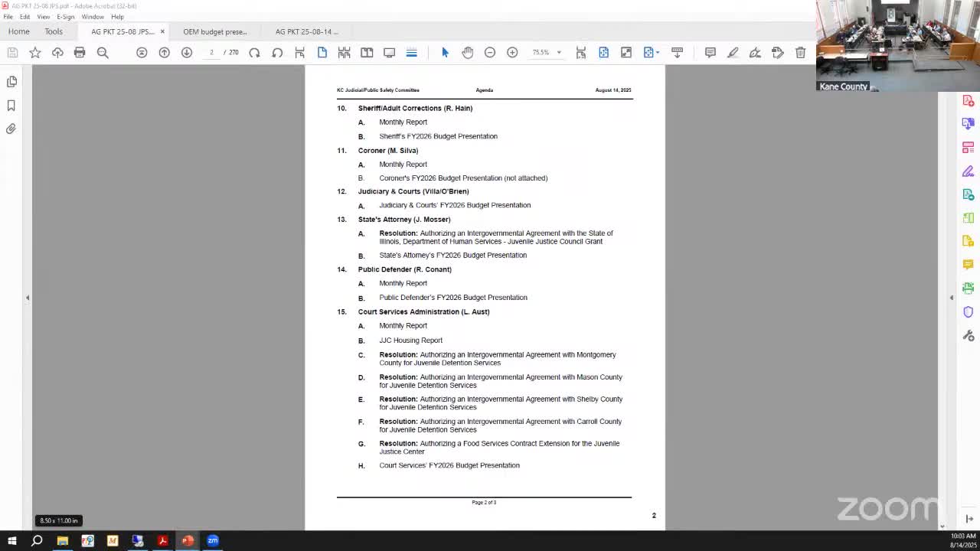Screen dimensions: 980x551
Task: Activate the Hand pan tool
Action: point(468,52)
